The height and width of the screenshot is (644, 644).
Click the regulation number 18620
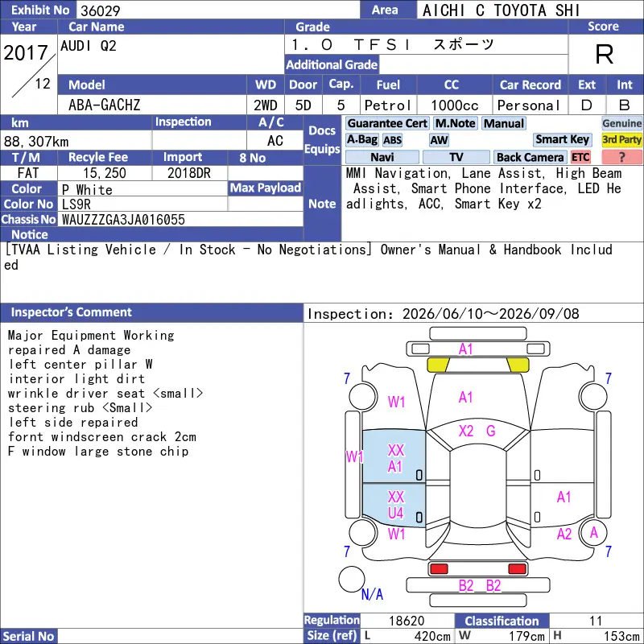[407, 621]
